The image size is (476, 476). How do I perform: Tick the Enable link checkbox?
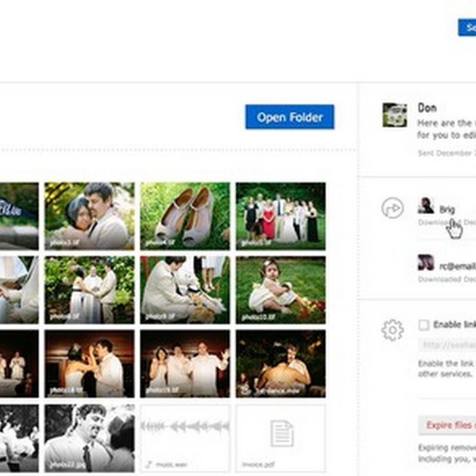pyautogui.click(x=424, y=325)
